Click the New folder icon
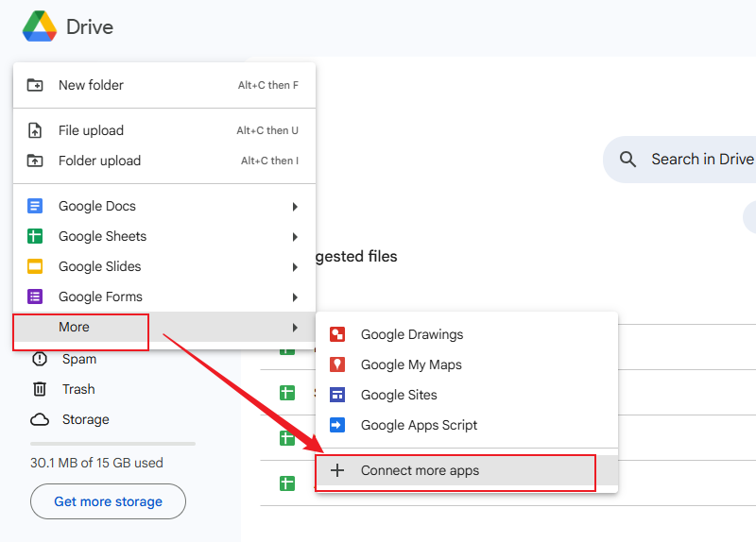The height and width of the screenshot is (542, 756). pyautogui.click(x=35, y=85)
